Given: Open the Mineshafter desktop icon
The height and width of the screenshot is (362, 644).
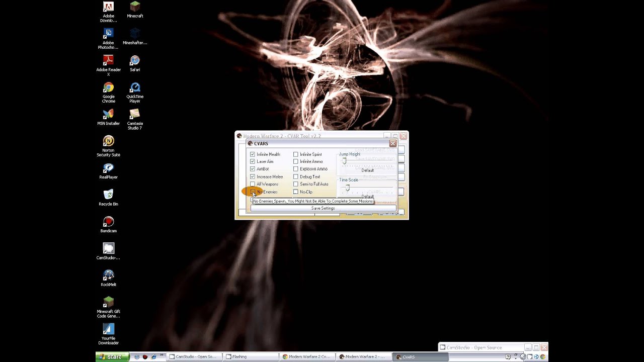Looking at the screenshot, I should 135,37.
